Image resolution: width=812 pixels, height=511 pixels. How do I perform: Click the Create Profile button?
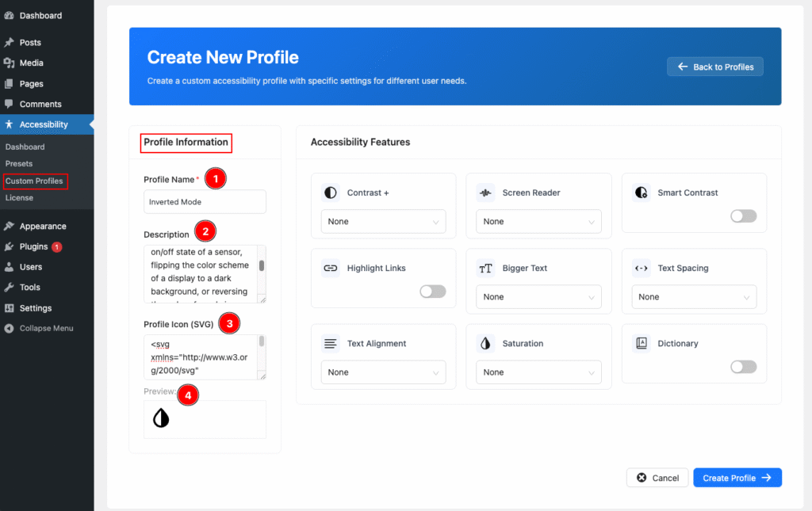tap(737, 478)
